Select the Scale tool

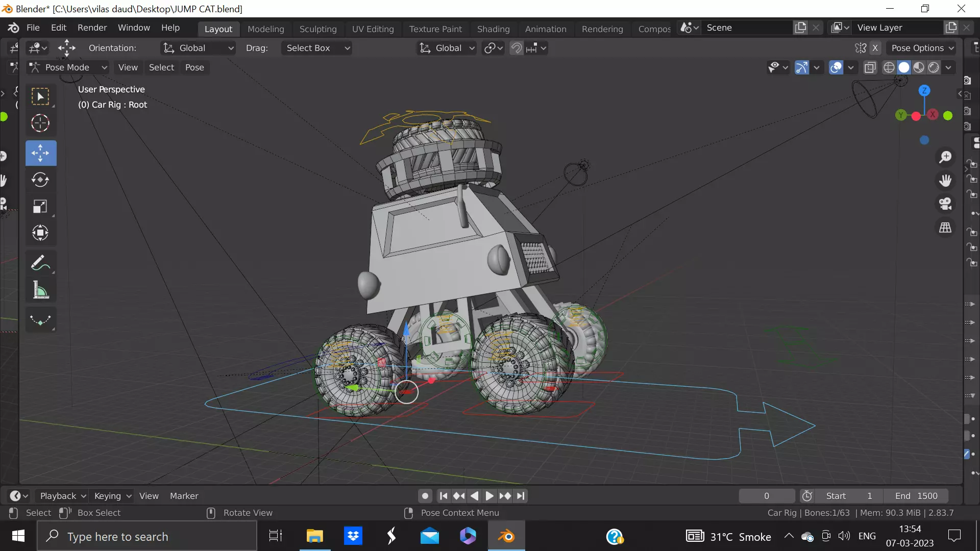[40, 207]
